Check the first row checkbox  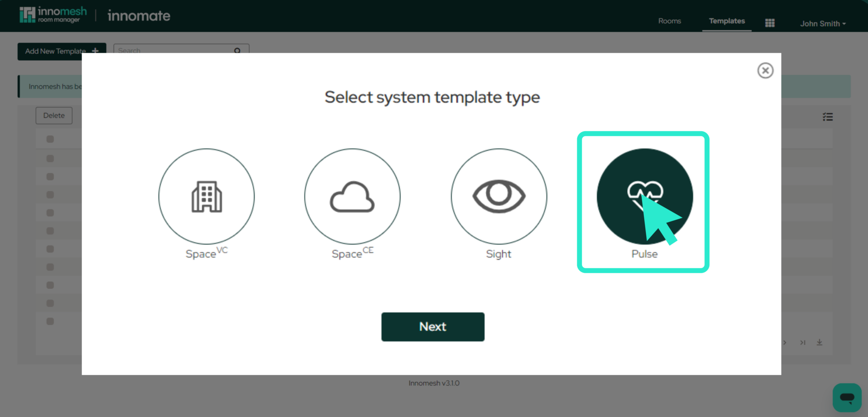click(50, 138)
